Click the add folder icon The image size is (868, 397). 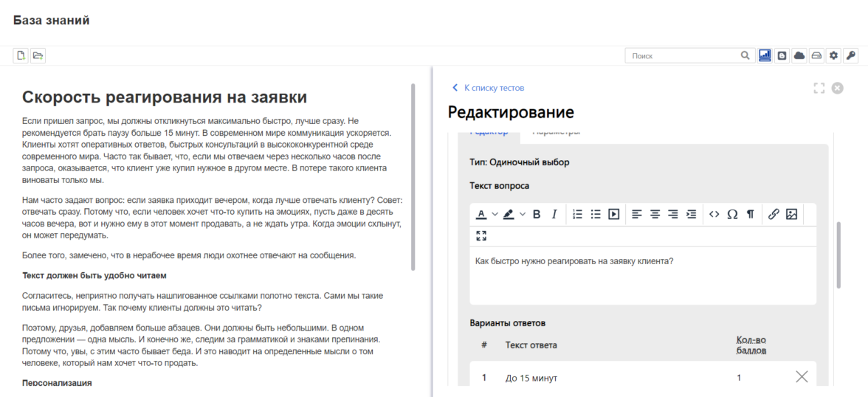coord(37,55)
